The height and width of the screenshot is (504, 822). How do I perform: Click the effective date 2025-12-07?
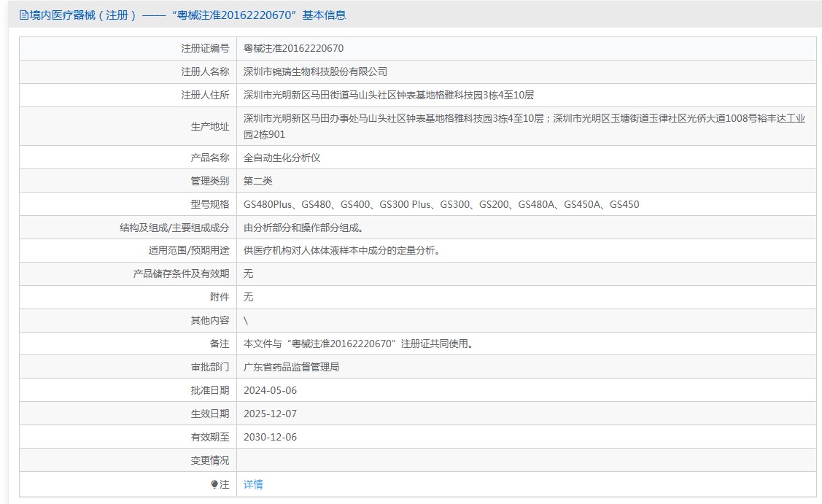tap(270, 414)
